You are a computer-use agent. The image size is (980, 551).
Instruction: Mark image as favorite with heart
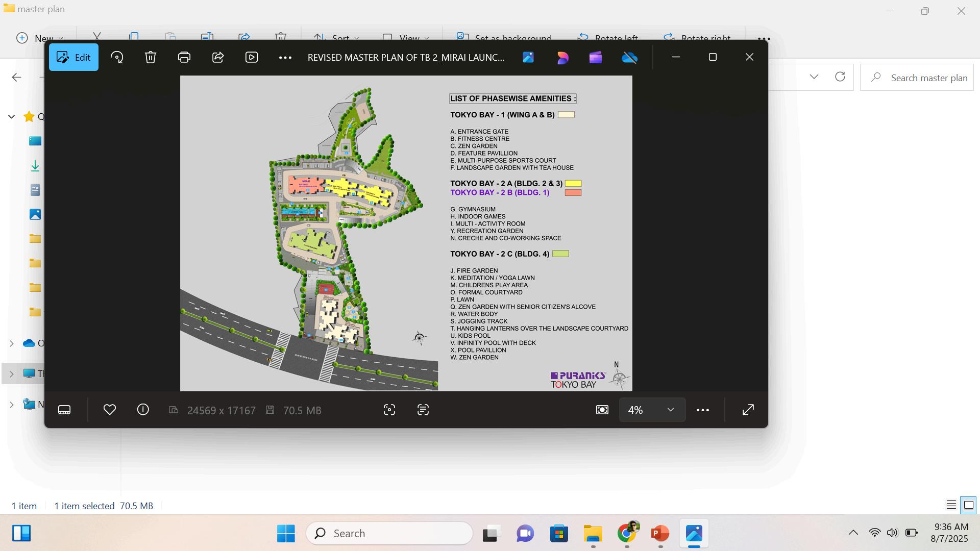(x=110, y=410)
